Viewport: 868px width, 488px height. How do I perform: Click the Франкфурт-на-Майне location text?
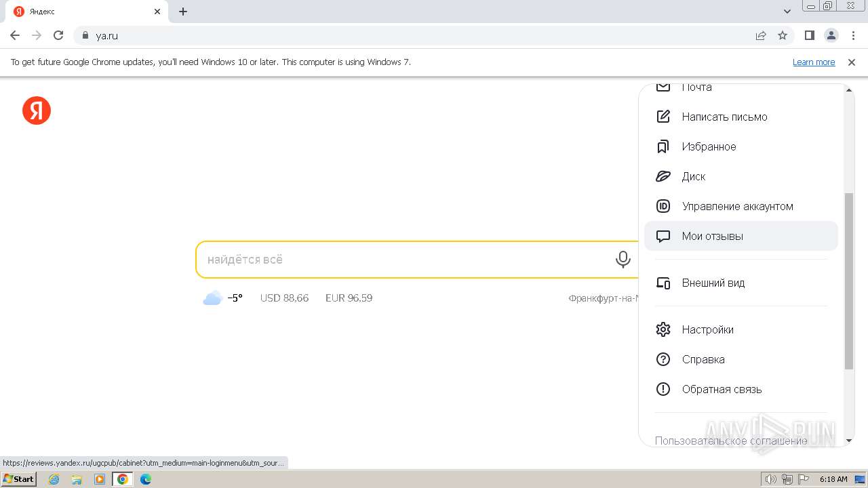click(x=604, y=298)
